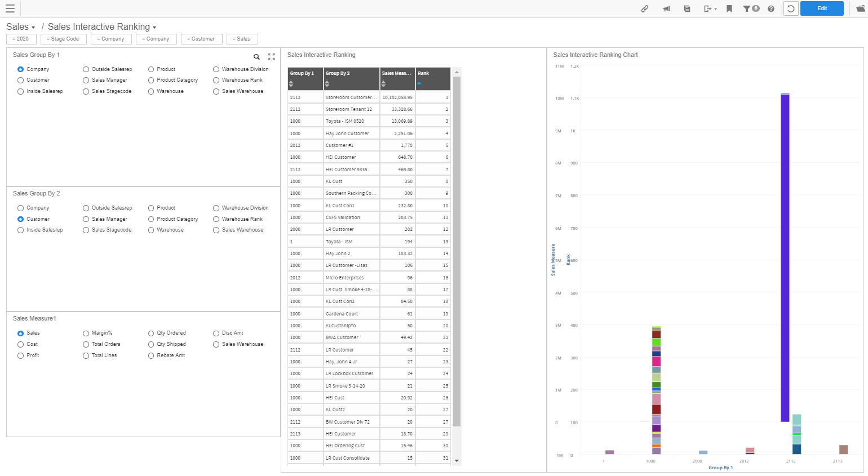868x476 pixels.
Task: Select the Product radio button in Sales Group By 1
Action: tap(150, 69)
